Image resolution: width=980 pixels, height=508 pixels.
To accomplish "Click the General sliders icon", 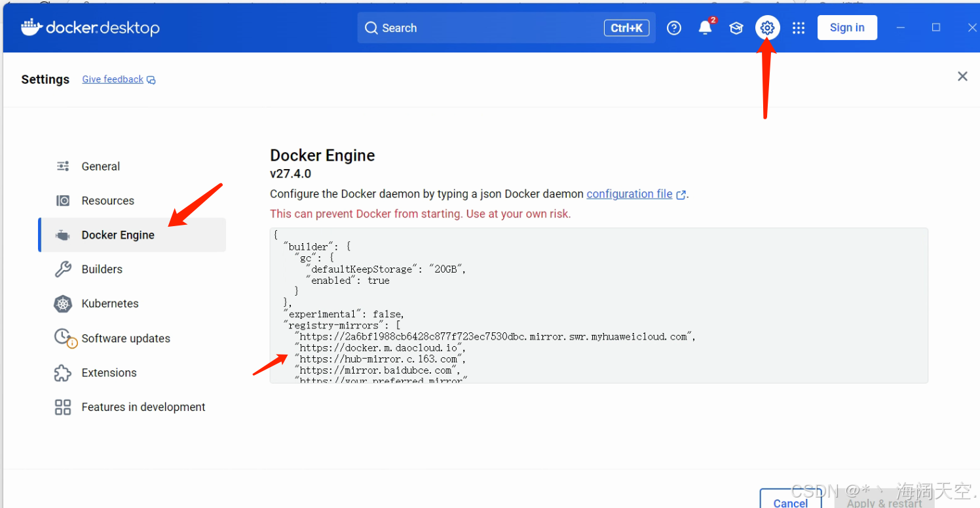I will pos(63,166).
